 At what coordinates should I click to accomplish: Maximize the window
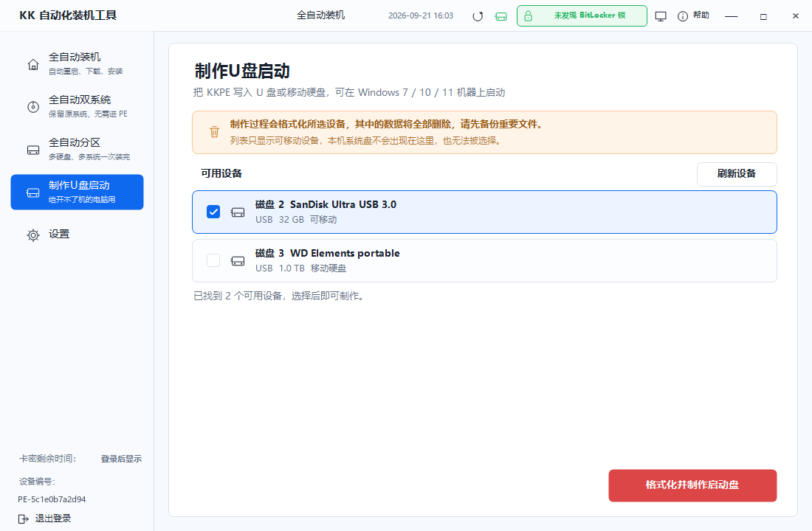pos(763,16)
